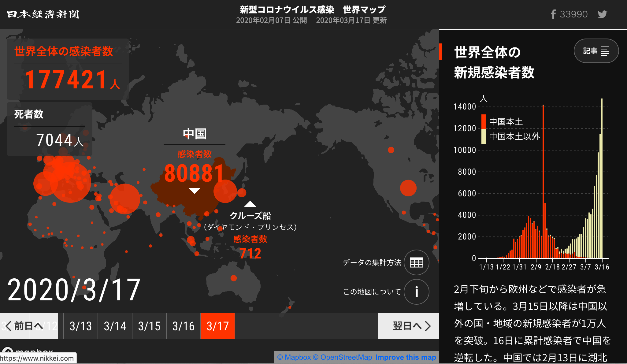Click the tall red spike bar in chart

(x=543, y=182)
